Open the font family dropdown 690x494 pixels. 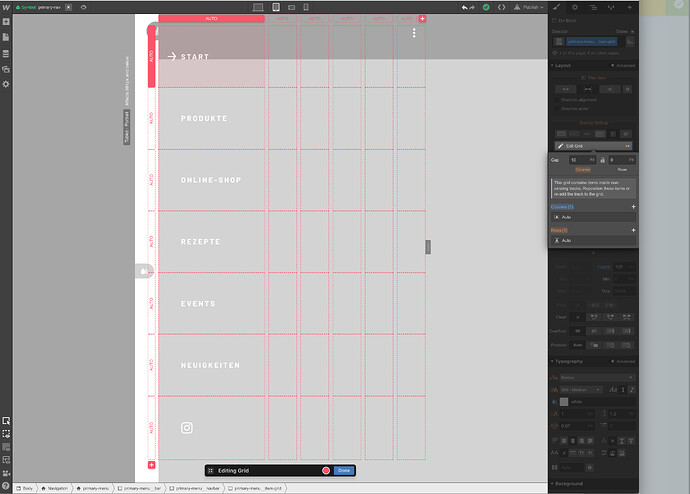pos(597,377)
